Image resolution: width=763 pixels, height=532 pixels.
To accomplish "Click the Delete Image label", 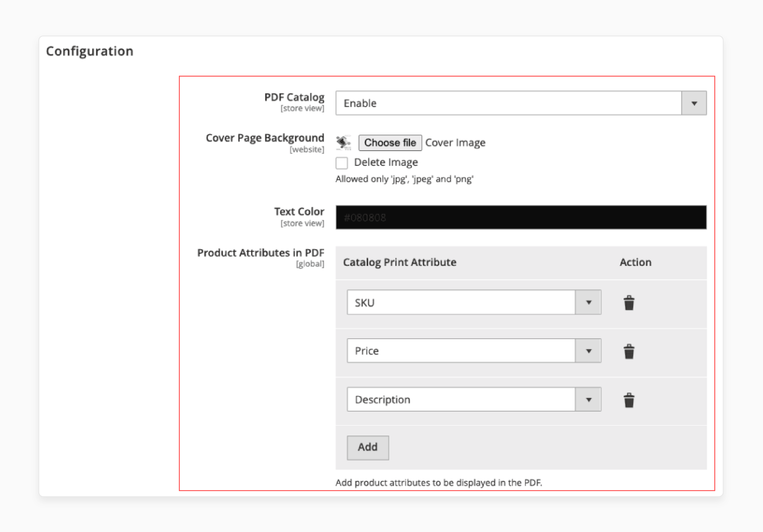I will pyautogui.click(x=386, y=163).
